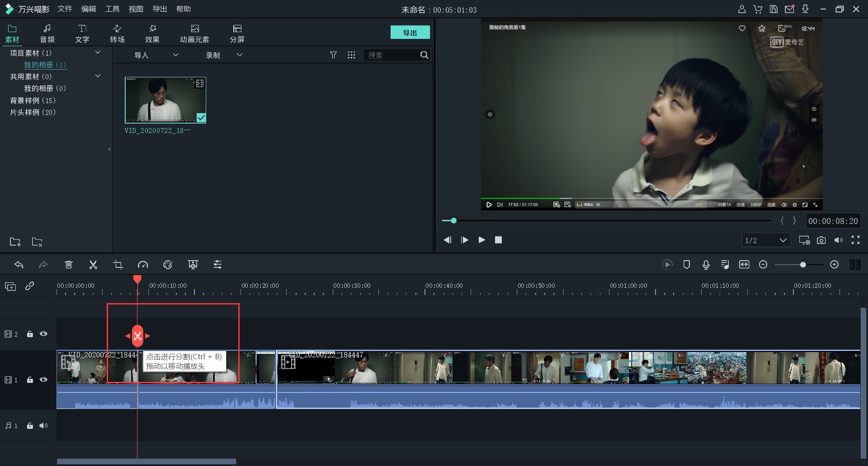Click the delete trash icon in toolbar
Image resolution: width=868 pixels, height=466 pixels.
pyautogui.click(x=68, y=265)
